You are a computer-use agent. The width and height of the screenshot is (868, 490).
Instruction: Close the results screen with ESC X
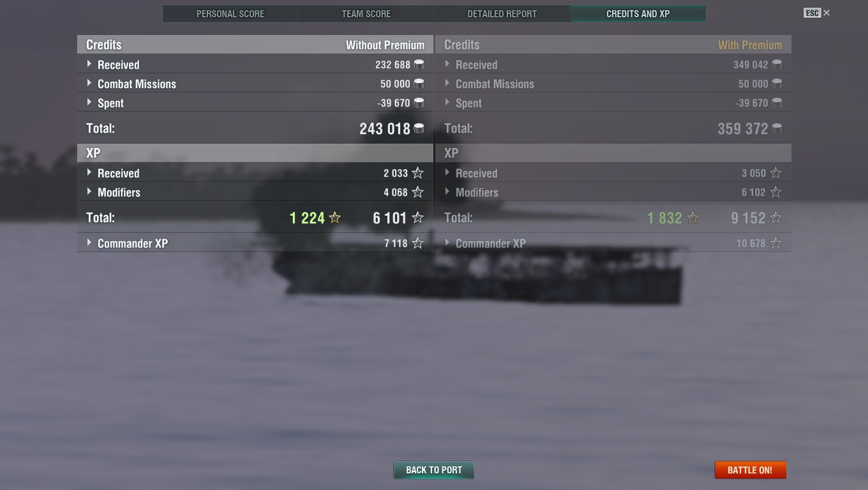818,13
